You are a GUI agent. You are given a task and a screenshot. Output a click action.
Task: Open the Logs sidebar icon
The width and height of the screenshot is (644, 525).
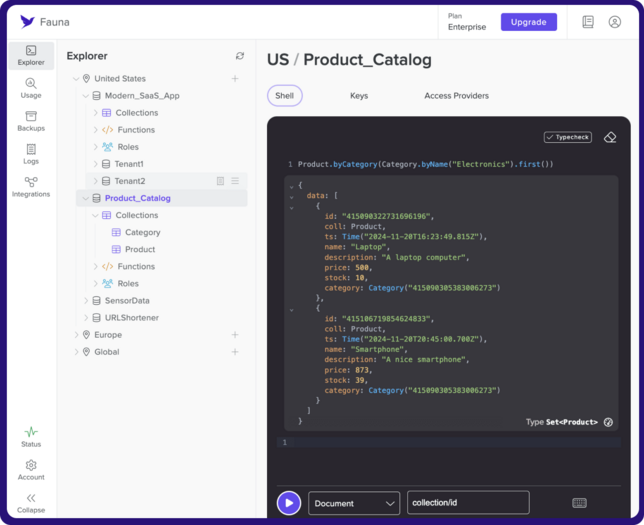(x=31, y=154)
